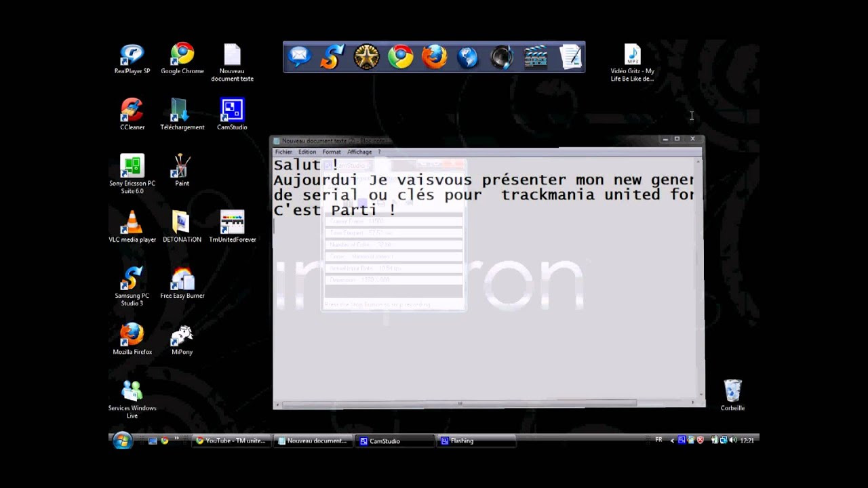Open Affichage menu in Notepad
868x488 pixels.
click(x=359, y=152)
